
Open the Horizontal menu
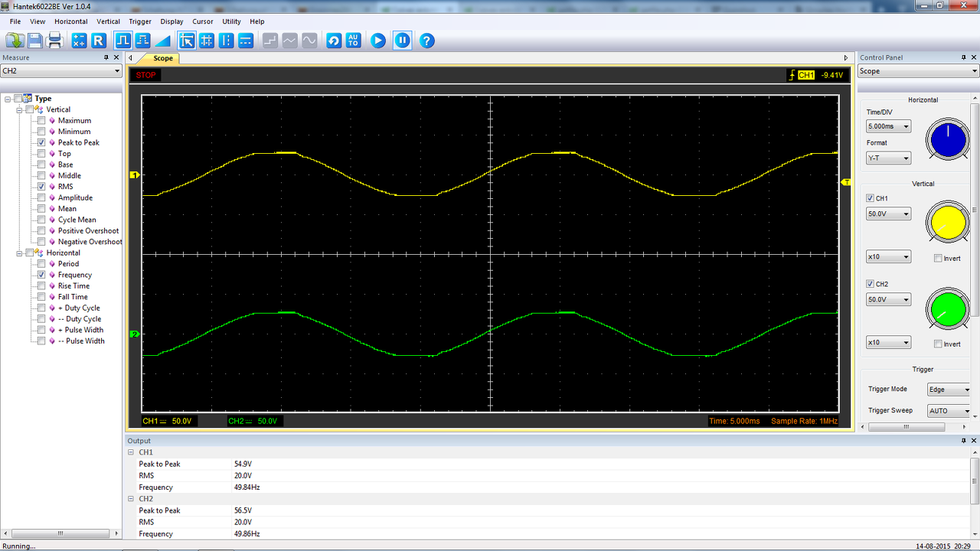click(71, 21)
